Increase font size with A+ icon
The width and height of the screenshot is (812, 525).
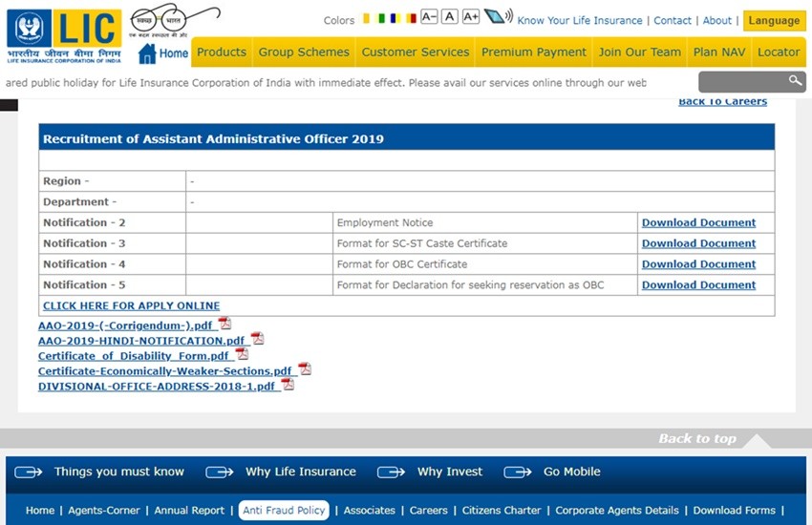470,17
